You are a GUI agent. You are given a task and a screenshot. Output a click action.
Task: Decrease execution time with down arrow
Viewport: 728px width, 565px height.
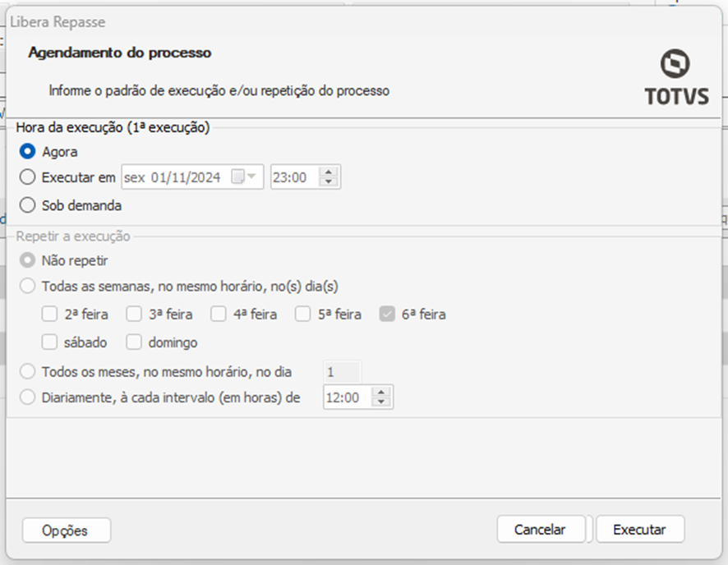(x=329, y=182)
